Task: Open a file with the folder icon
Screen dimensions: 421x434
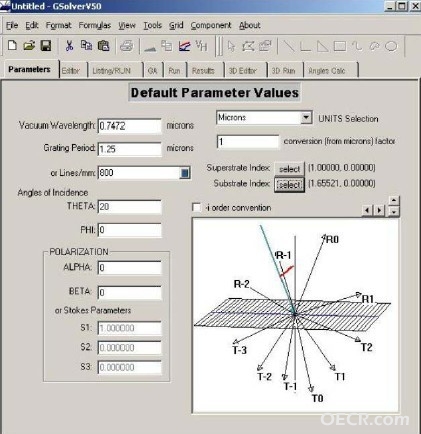Action: [29, 45]
